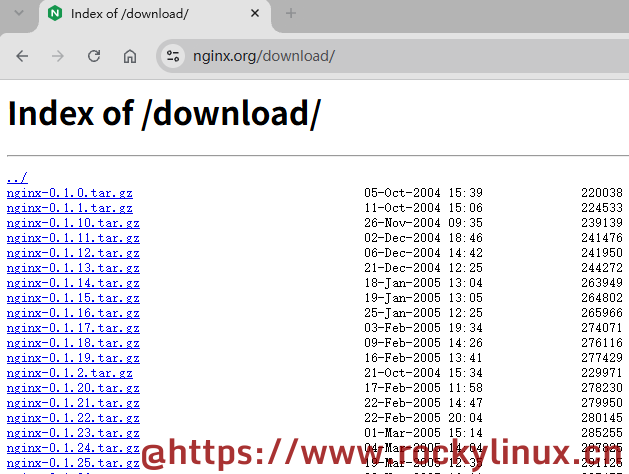Download nginx-0.1.19.tar.gz
This screenshot has width=629, height=474.
[73, 358]
